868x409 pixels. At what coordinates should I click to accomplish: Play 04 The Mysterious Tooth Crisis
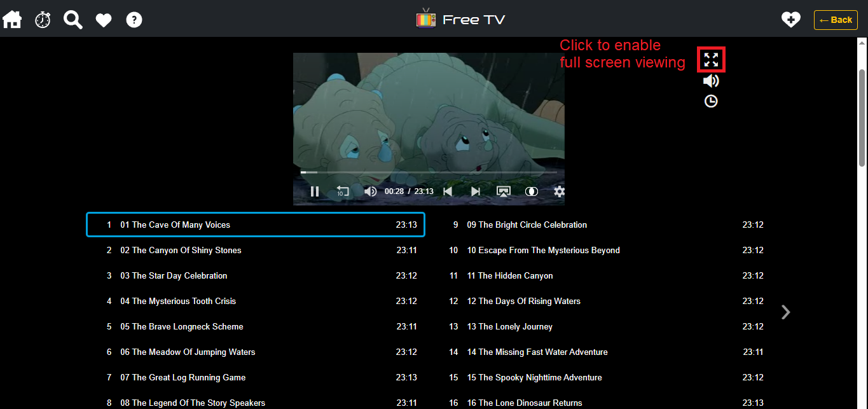click(256, 301)
